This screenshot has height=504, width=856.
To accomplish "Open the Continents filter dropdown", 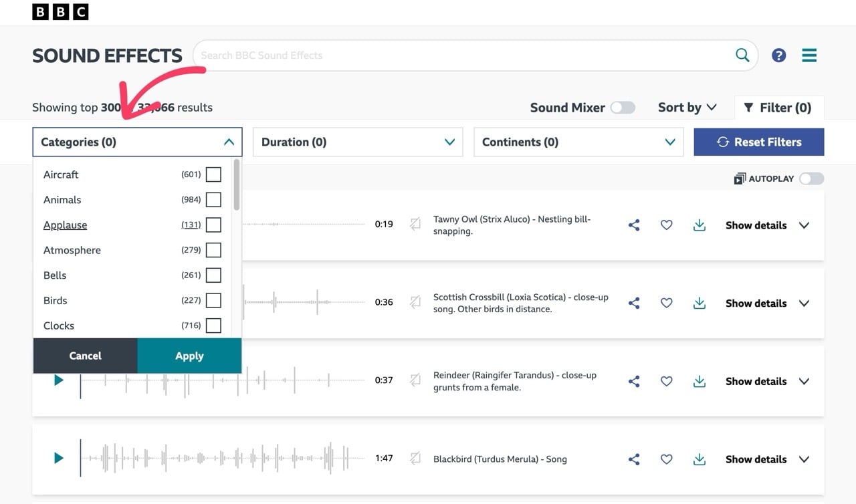I will [578, 142].
